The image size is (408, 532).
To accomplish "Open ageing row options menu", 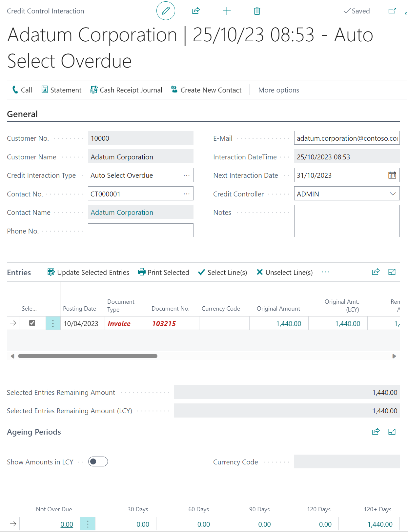I will pyautogui.click(x=88, y=524).
